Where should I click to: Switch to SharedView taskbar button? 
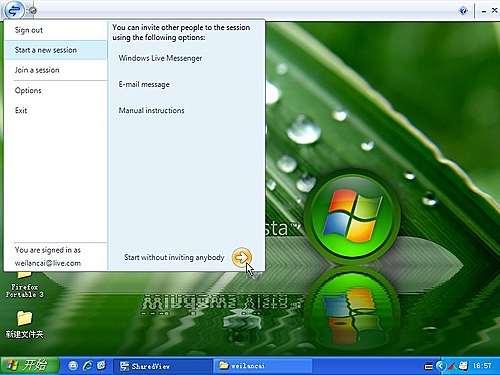[x=162, y=366]
